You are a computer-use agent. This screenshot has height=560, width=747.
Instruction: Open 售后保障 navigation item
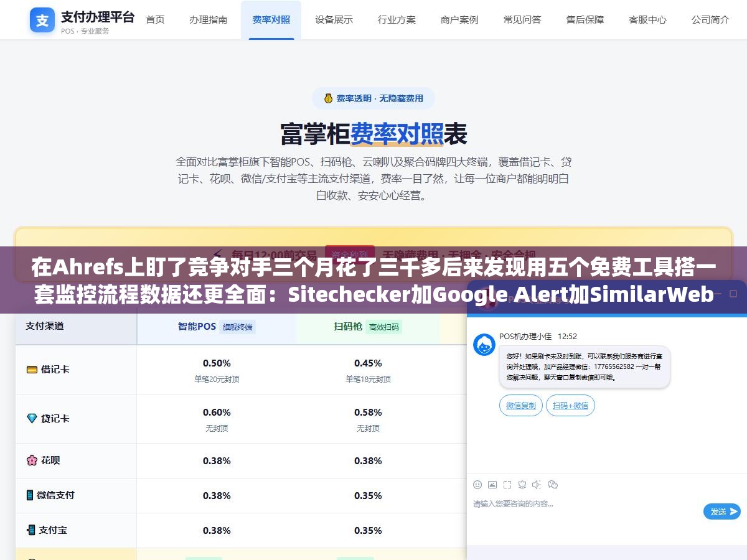pyautogui.click(x=585, y=19)
